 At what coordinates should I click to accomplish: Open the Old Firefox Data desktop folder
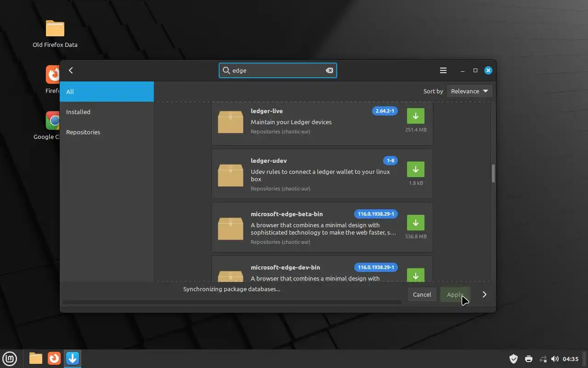pos(55,34)
